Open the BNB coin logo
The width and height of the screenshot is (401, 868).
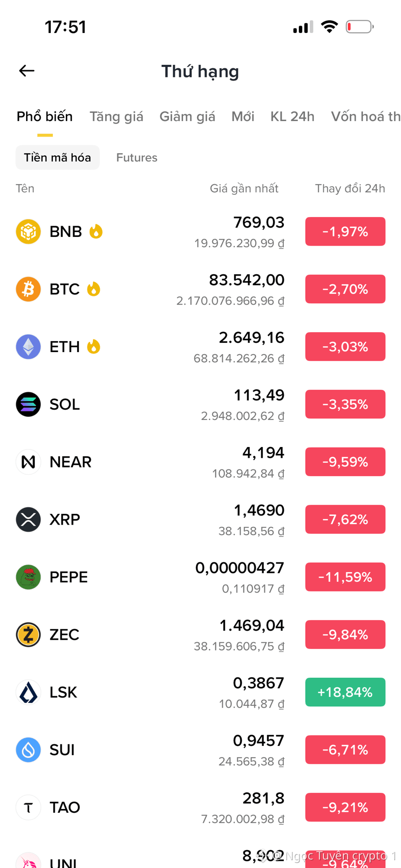pyautogui.click(x=28, y=232)
